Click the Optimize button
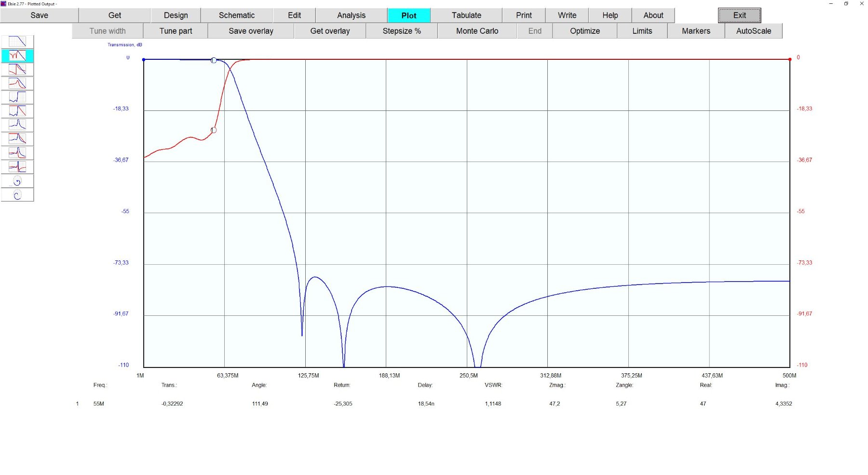 [585, 31]
